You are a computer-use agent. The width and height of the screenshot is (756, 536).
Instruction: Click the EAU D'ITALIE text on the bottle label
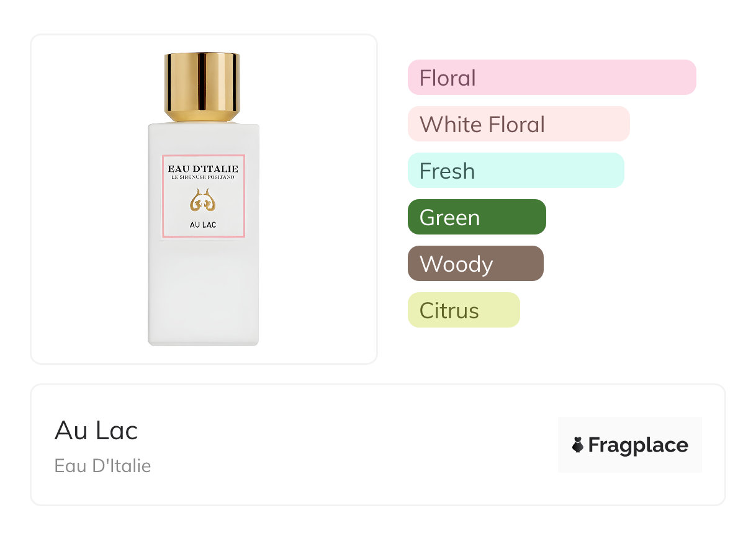(203, 169)
